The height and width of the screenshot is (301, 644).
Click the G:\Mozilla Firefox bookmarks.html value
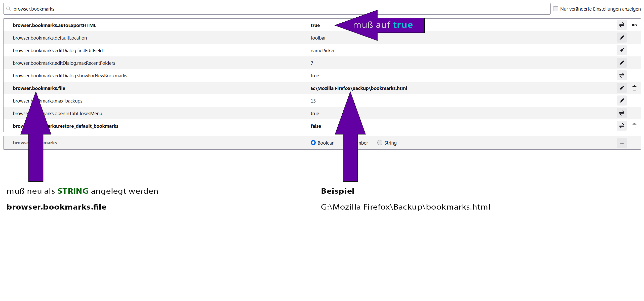click(358, 88)
